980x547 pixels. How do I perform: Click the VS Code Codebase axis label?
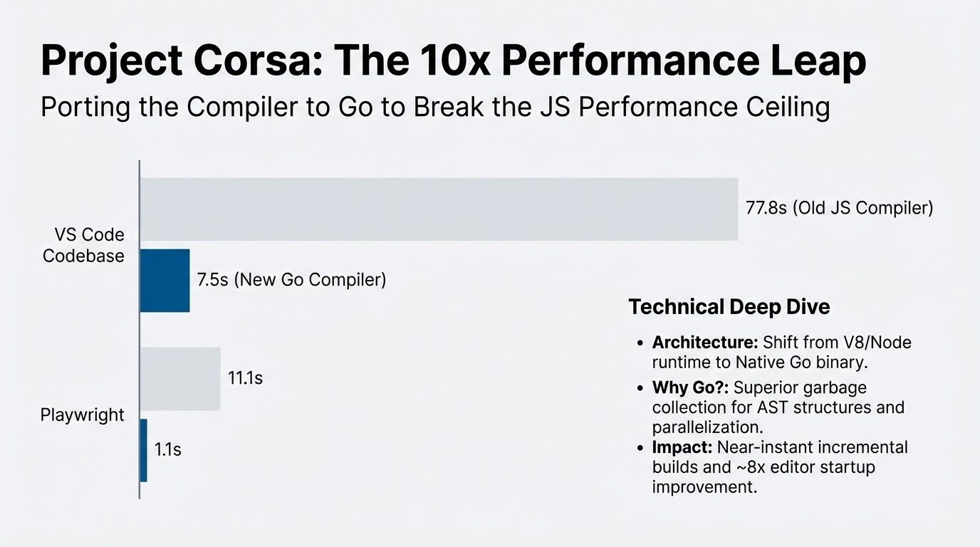84,245
